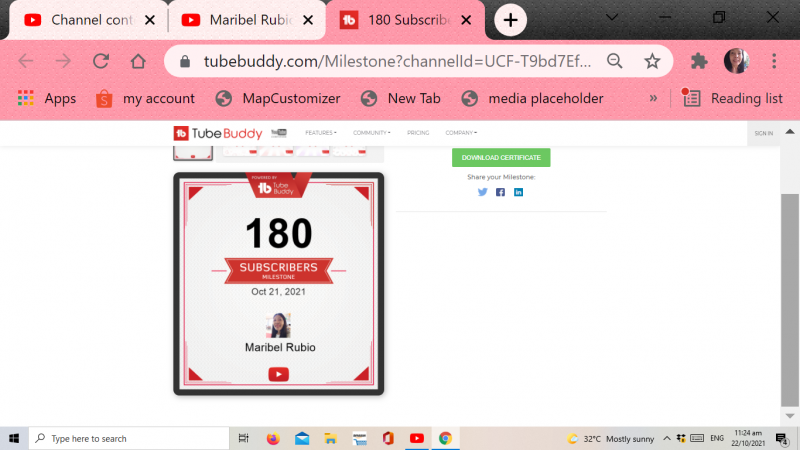This screenshot has height=450, width=800.
Task: Open the New Tab bookmark
Action: point(401,98)
